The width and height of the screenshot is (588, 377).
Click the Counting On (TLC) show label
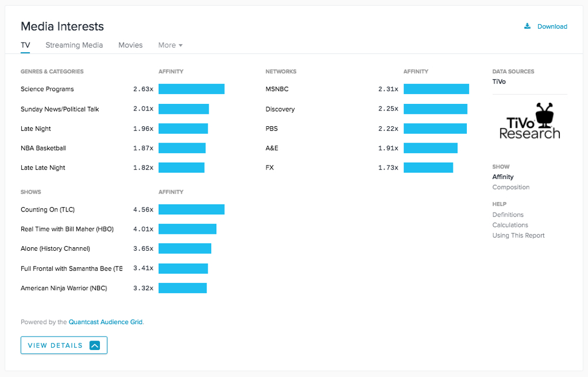tap(48, 210)
